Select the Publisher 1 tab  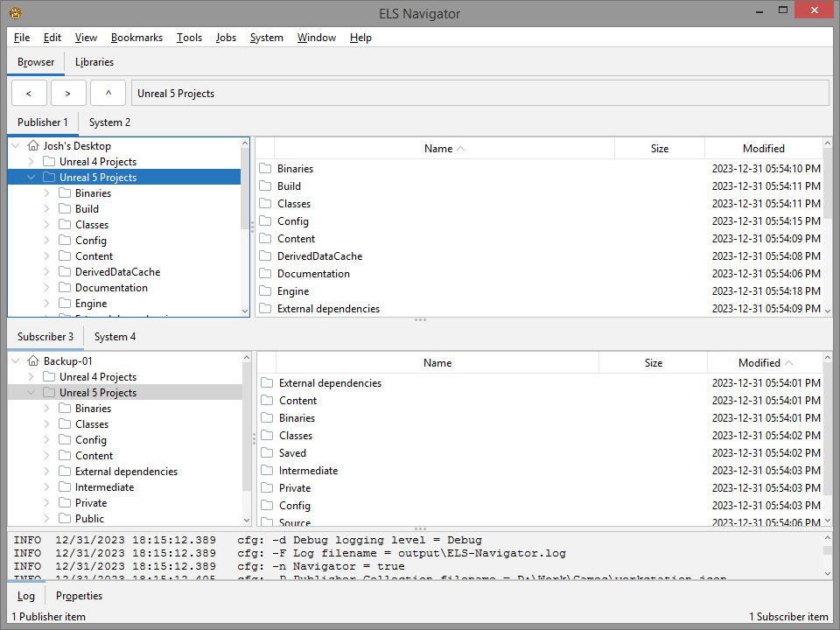pyautogui.click(x=42, y=122)
